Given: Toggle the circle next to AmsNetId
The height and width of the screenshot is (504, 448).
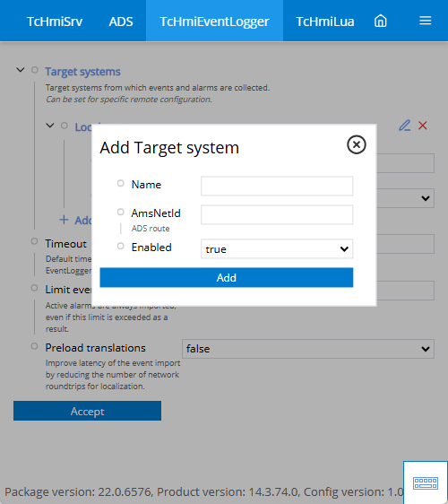Looking at the screenshot, I should [x=120, y=212].
